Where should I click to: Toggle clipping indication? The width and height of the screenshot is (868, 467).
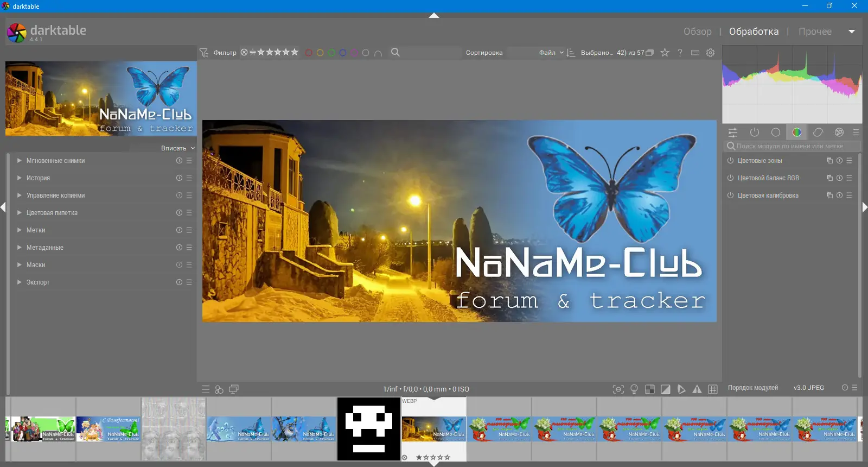click(x=666, y=389)
